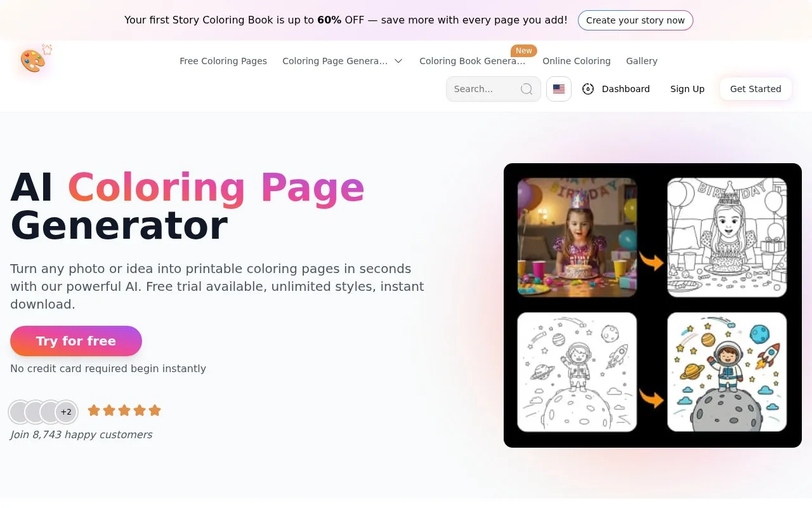812x508 pixels.
Task: Open the Dashboard link
Action: 626,89
